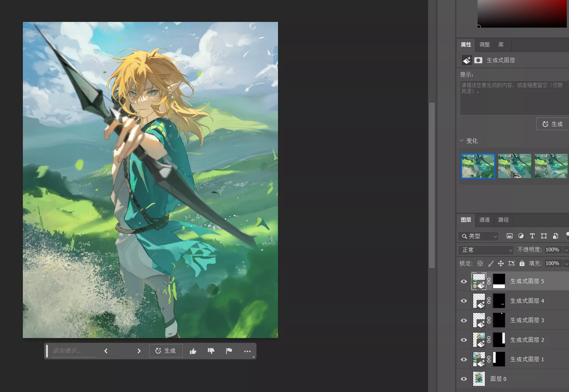
Task: Click 生成 button in contextual taskbar
Action: 166,351
